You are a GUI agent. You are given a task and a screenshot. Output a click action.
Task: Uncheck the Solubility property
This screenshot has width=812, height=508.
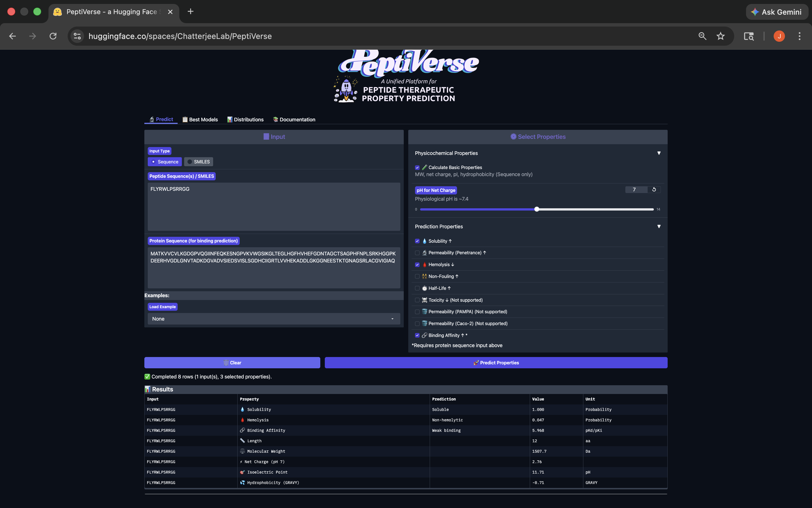pos(417,241)
